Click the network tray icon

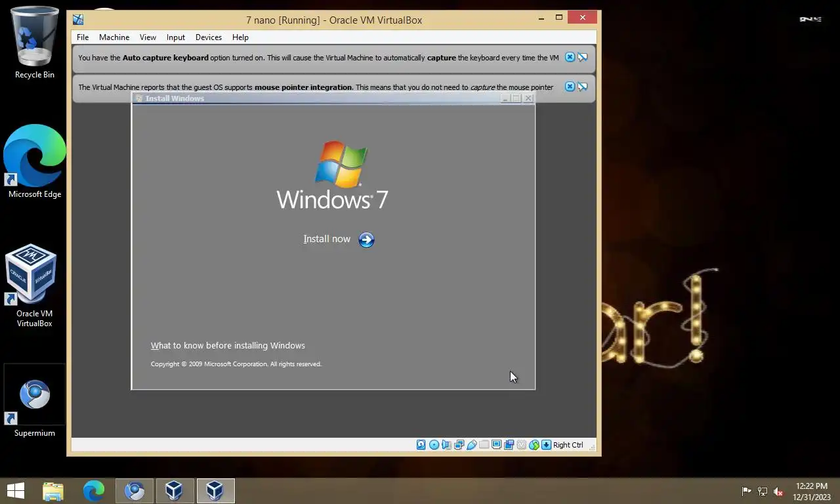763,492
